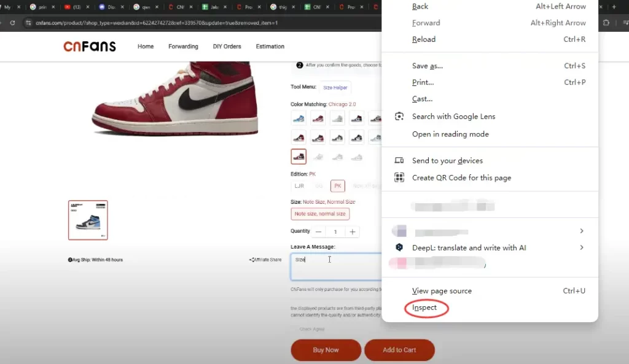Close the Google 'qwe' tab
The width and height of the screenshot is (629, 364).
tap(157, 7)
